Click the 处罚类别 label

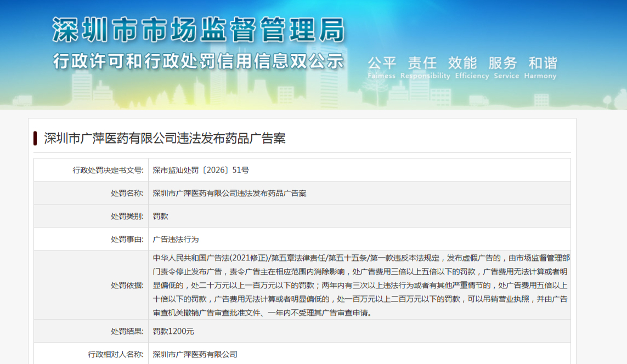click(127, 216)
